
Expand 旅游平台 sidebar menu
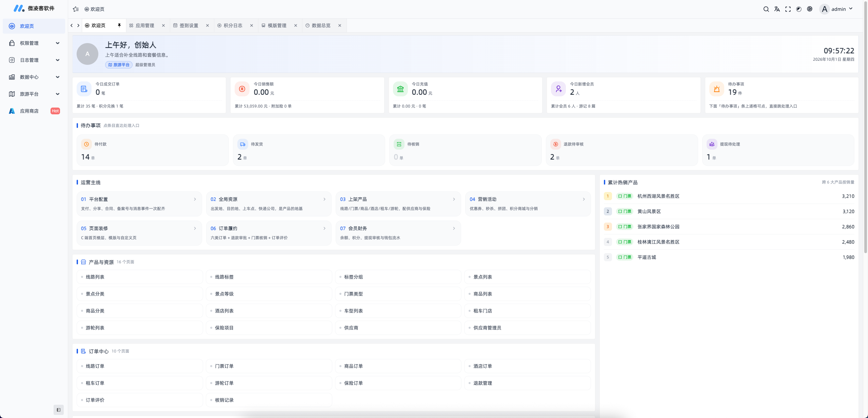point(34,94)
